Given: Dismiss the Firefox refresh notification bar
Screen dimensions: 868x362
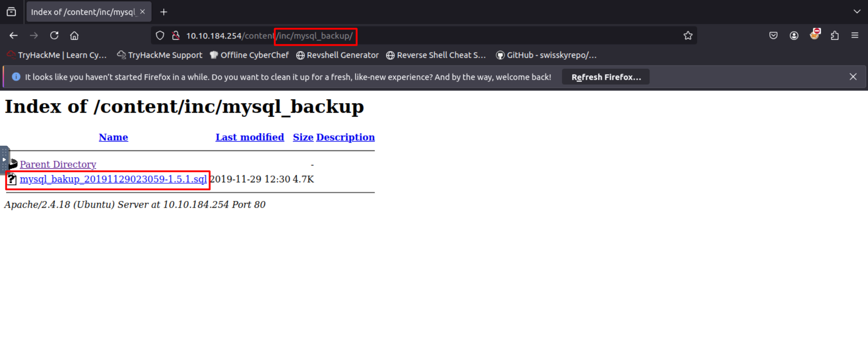Looking at the screenshot, I should pos(853,77).
